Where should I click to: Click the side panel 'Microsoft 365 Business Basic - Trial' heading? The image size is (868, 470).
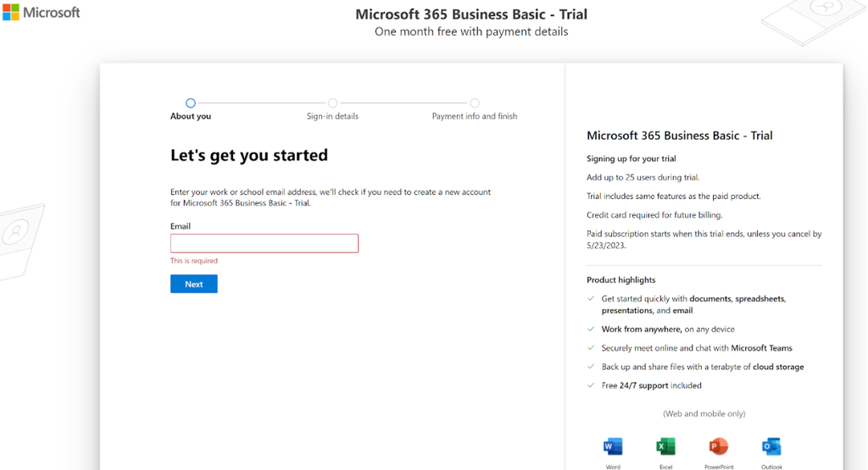[x=679, y=135]
